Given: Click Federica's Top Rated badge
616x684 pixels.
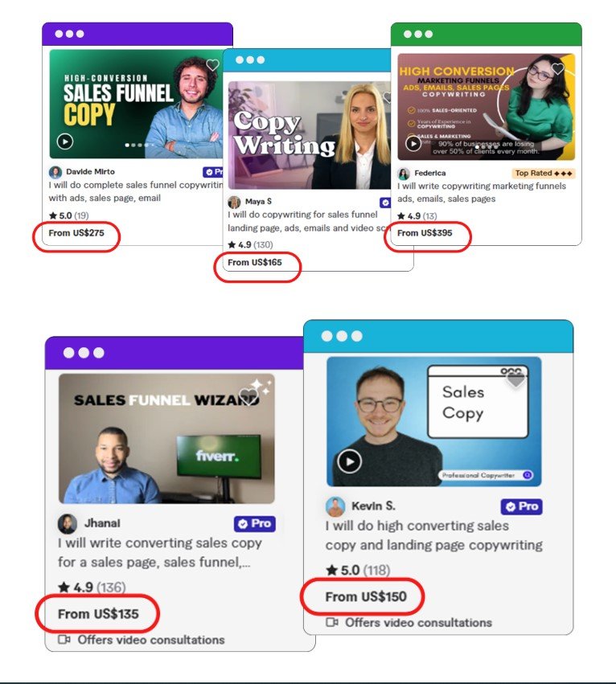Looking at the screenshot, I should [x=544, y=173].
